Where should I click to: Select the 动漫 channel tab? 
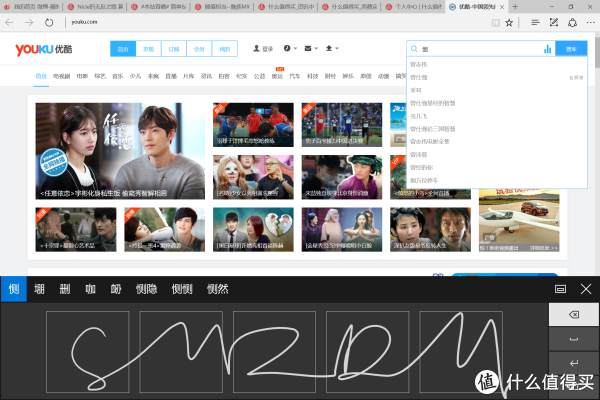pyautogui.click(x=383, y=76)
